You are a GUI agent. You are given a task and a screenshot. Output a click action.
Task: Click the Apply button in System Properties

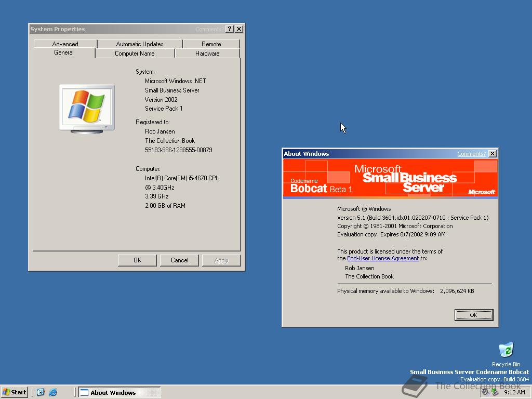221,260
